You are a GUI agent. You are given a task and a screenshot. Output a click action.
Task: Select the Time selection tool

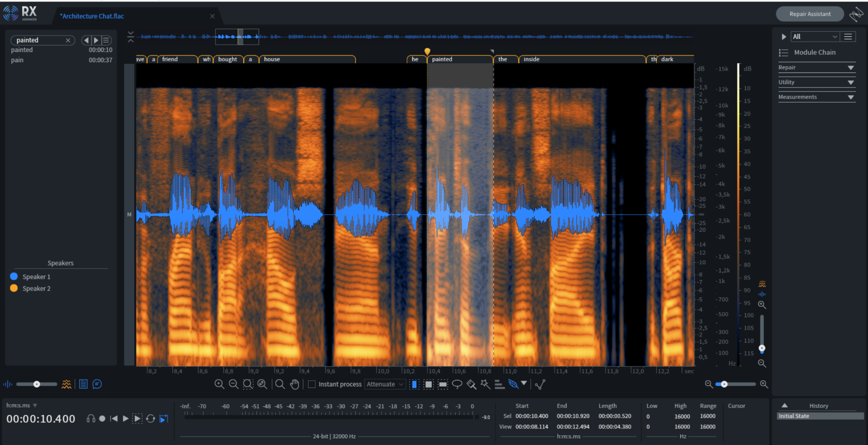point(414,384)
